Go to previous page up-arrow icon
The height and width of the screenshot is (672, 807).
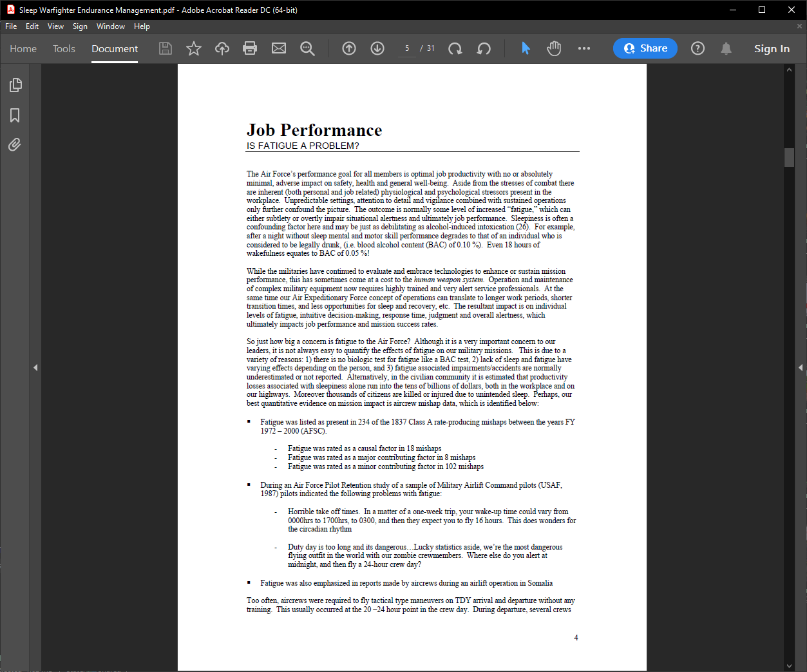tap(349, 48)
